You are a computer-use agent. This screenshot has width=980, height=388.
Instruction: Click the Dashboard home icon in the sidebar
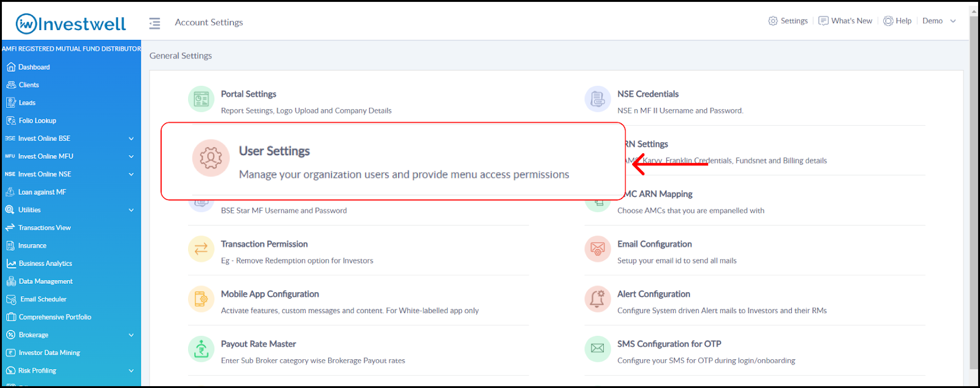tap(10, 67)
